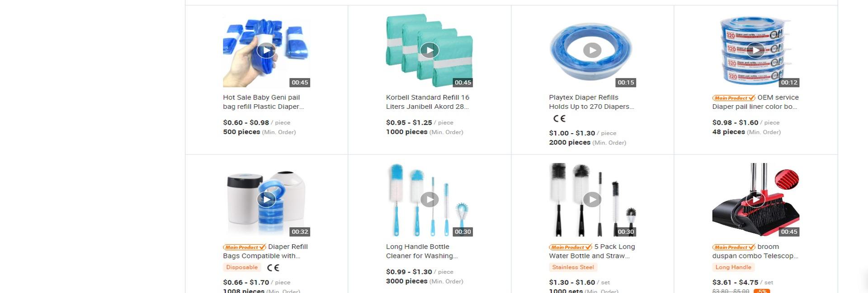Play the Diaper Refill Bags video
This screenshot has width=868, height=293.
266,199
